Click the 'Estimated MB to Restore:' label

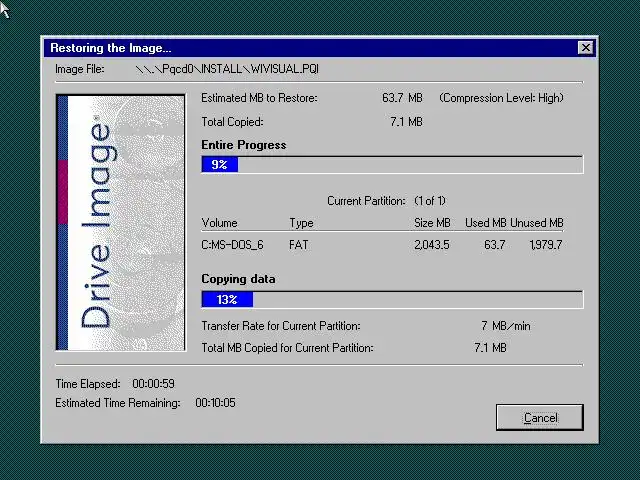point(259,98)
